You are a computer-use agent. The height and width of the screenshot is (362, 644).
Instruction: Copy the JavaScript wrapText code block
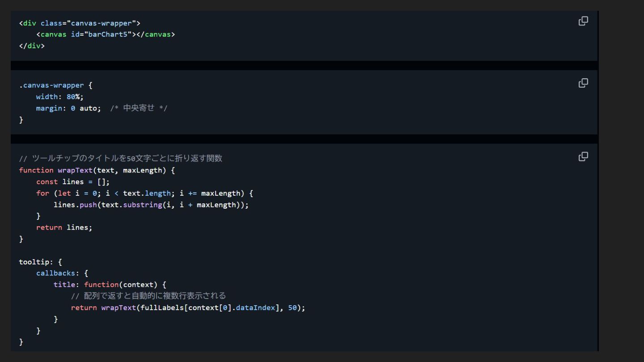583,156
